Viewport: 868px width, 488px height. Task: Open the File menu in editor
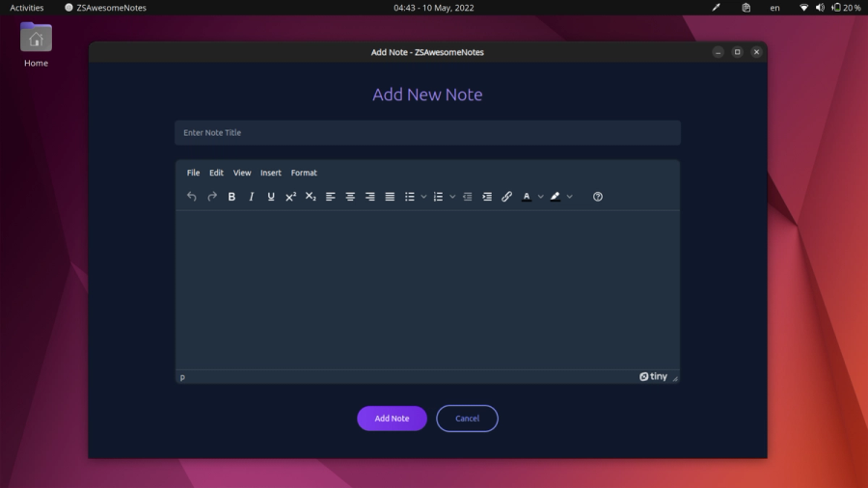193,173
